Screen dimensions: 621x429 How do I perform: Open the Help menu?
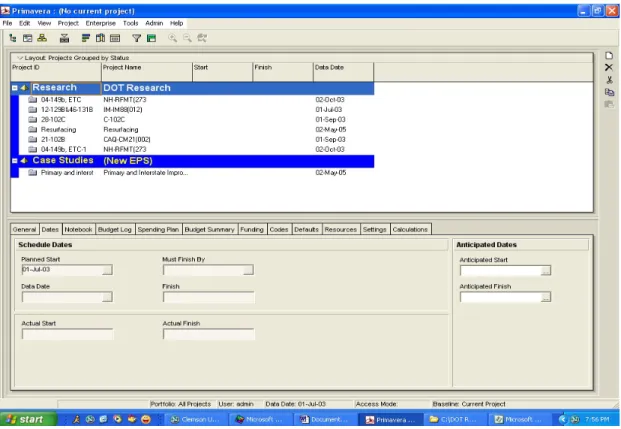click(x=177, y=23)
